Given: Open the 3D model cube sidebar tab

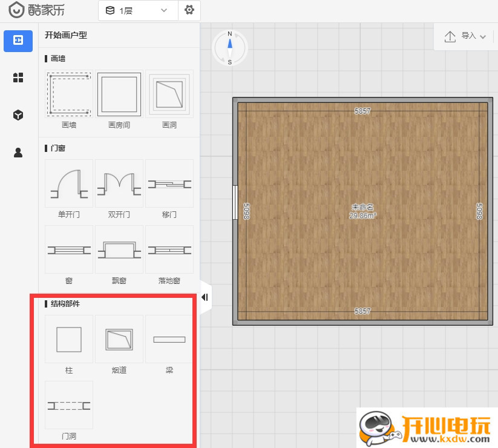Looking at the screenshot, I should click(18, 115).
